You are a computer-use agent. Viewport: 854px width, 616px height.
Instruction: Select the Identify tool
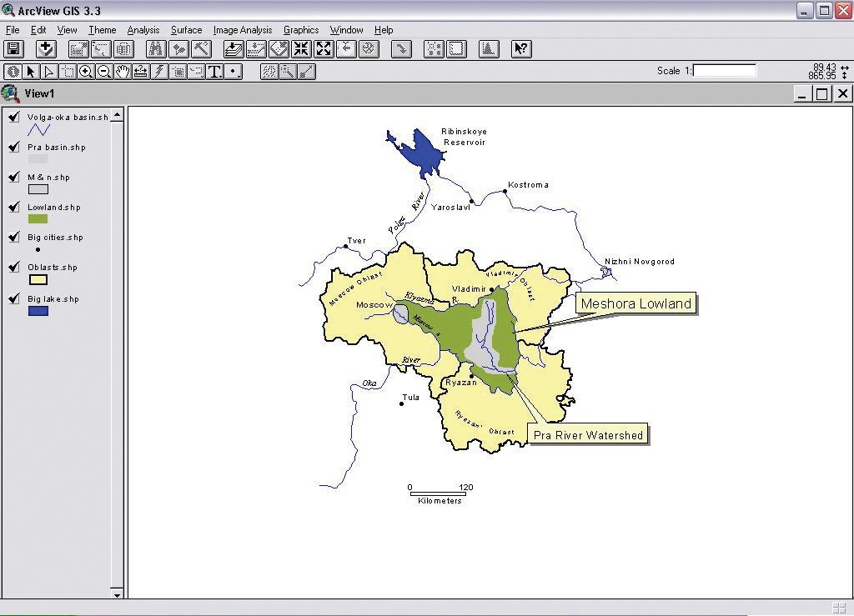click(13, 72)
